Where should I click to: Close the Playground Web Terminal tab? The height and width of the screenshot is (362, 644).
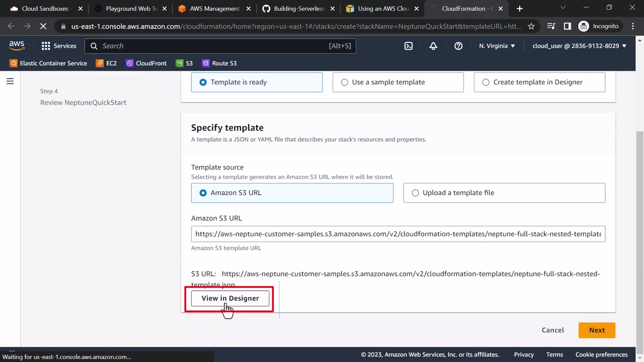165,9
